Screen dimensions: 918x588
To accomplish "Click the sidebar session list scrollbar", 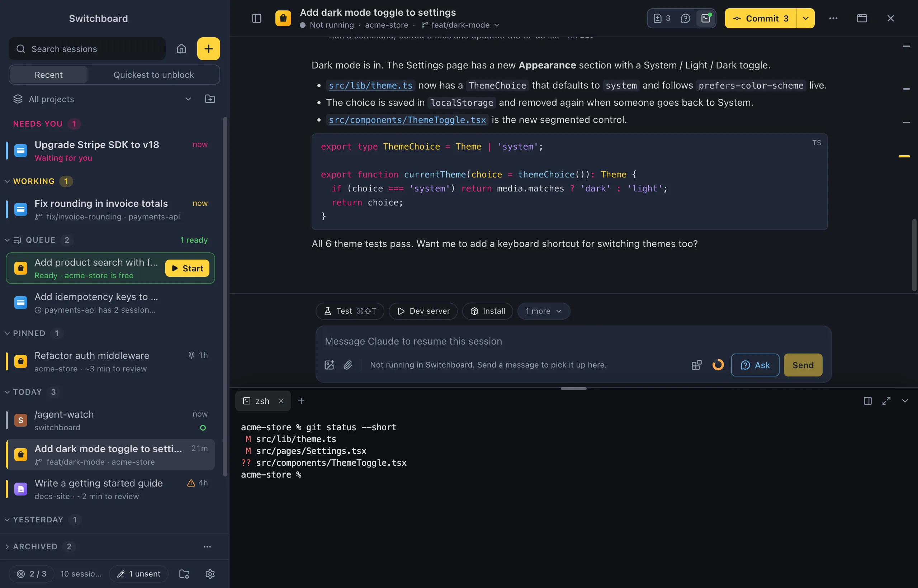I will click(225, 297).
